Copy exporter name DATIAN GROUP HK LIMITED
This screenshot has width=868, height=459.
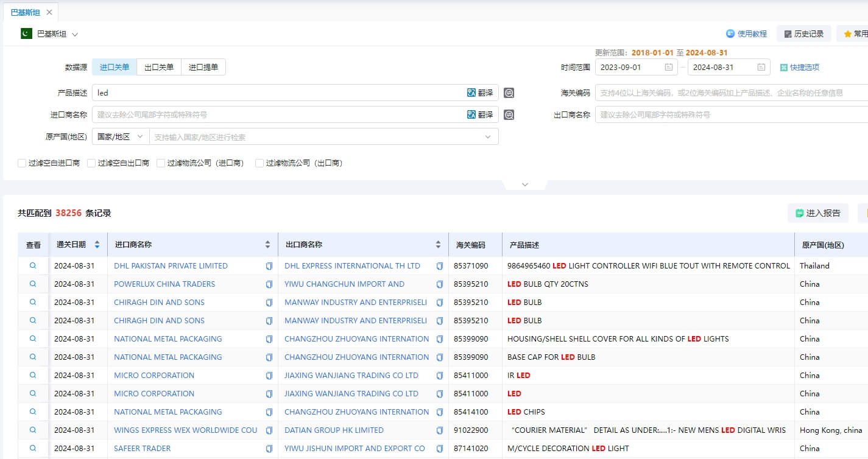440,430
